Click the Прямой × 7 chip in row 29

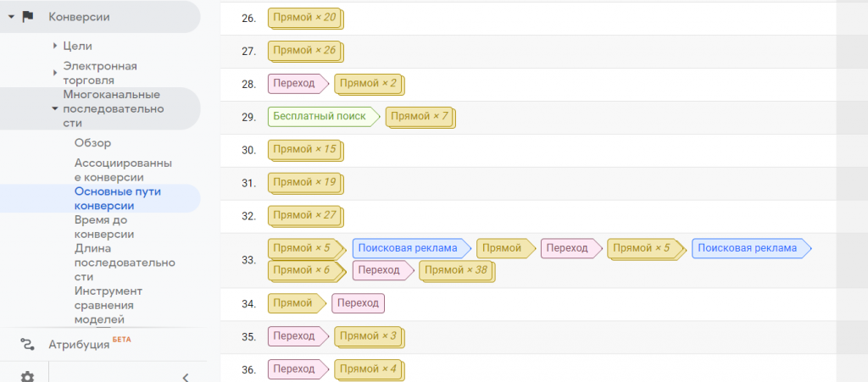pyautogui.click(x=420, y=116)
